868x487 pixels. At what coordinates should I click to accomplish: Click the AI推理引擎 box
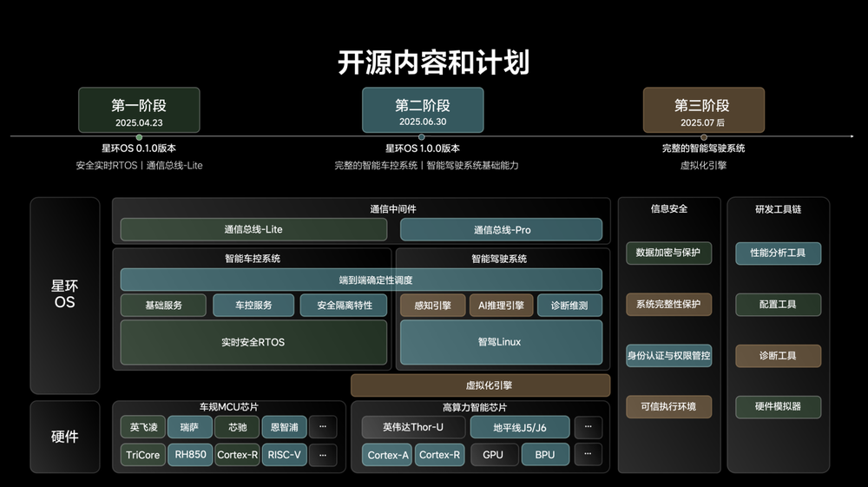point(501,306)
